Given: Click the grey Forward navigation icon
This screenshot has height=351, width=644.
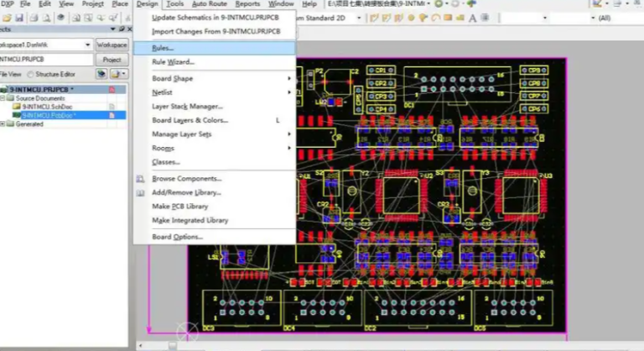Looking at the screenshot, I should click(x=455, y=3).
